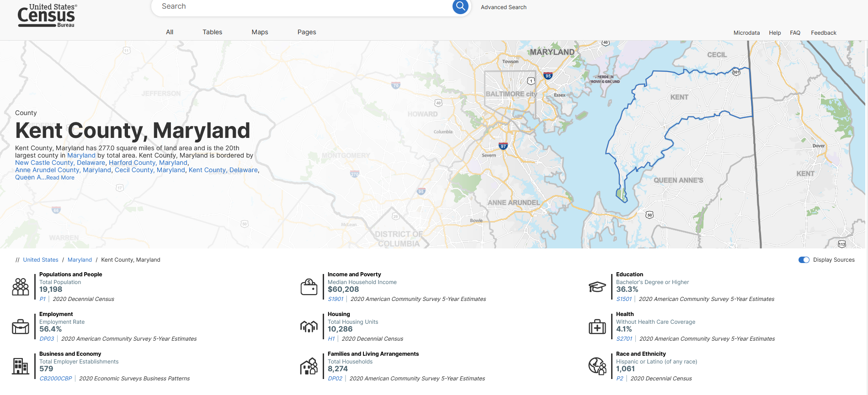The height and width of the screenshot is (395, 868).
Task: Click the Employment briefcase icon
Action: coord(21,327)
